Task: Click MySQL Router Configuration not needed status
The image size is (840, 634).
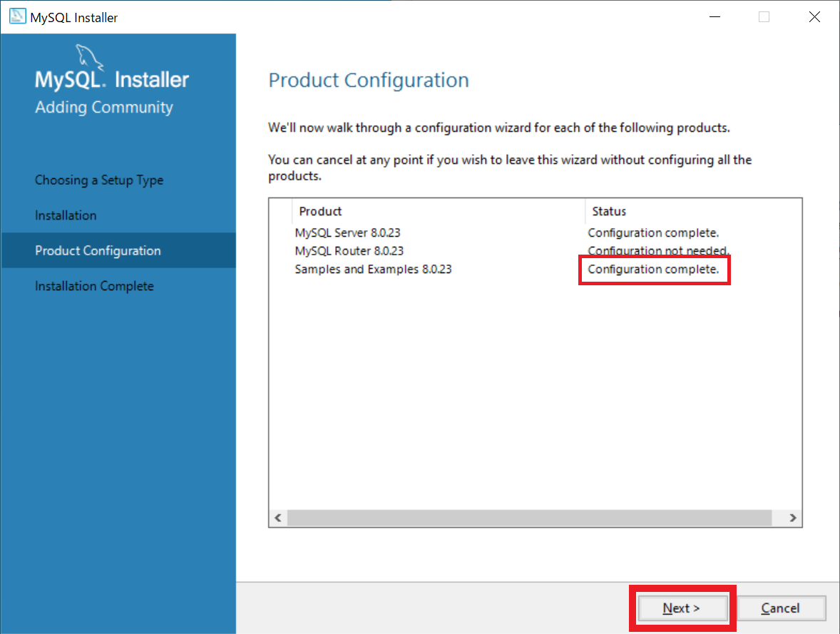Action: (x=659, y=251)
